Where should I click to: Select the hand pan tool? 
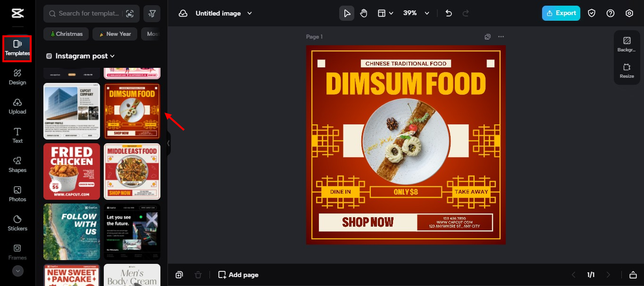(x=364, y=14)
